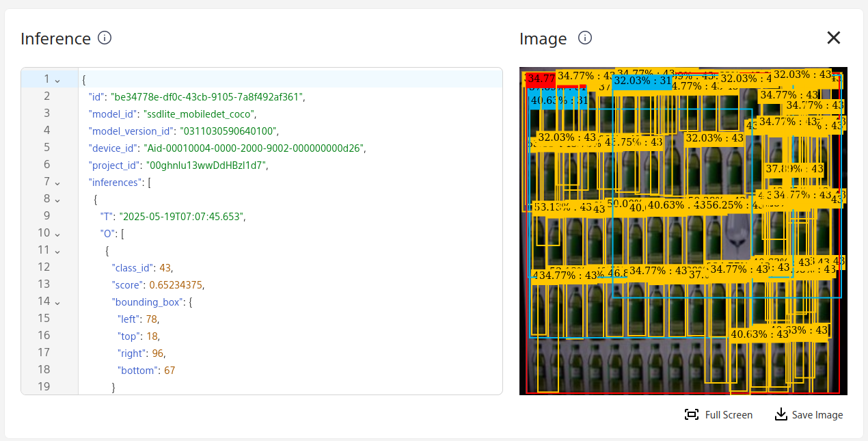The height and width of the screenshot is (441, 868).
Task: Collapse the bounding_box object at line 14
Action: coord(57,302)
